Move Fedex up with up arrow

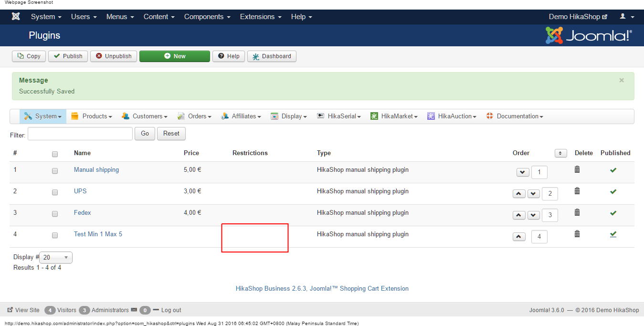(519, 215)
